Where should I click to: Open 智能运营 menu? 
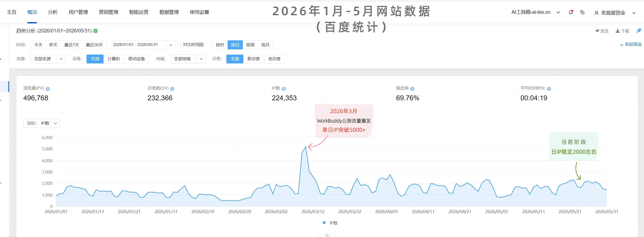pyautogui.click(x=139, y=12)
